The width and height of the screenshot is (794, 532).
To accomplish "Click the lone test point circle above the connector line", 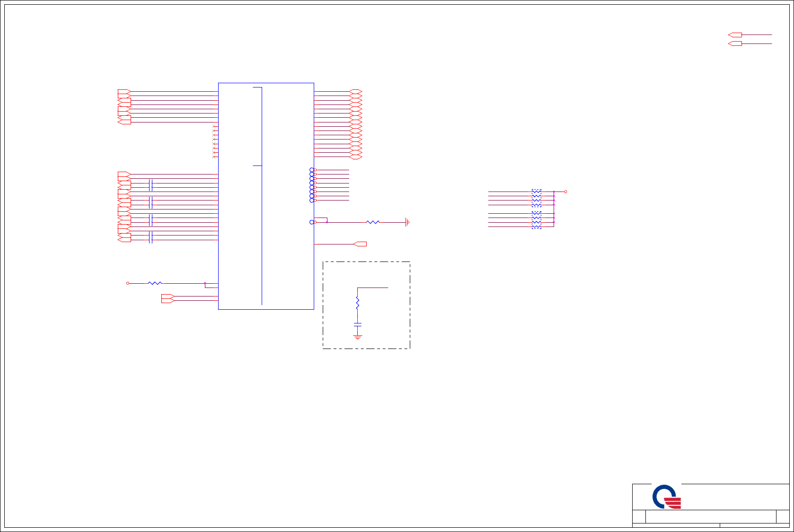I will pos(311,222).
